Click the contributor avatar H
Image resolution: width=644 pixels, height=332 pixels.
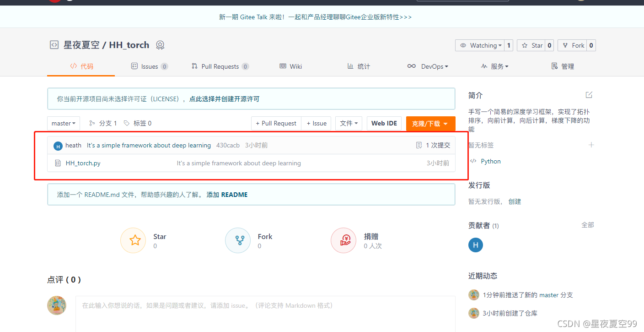pos(476,245)
